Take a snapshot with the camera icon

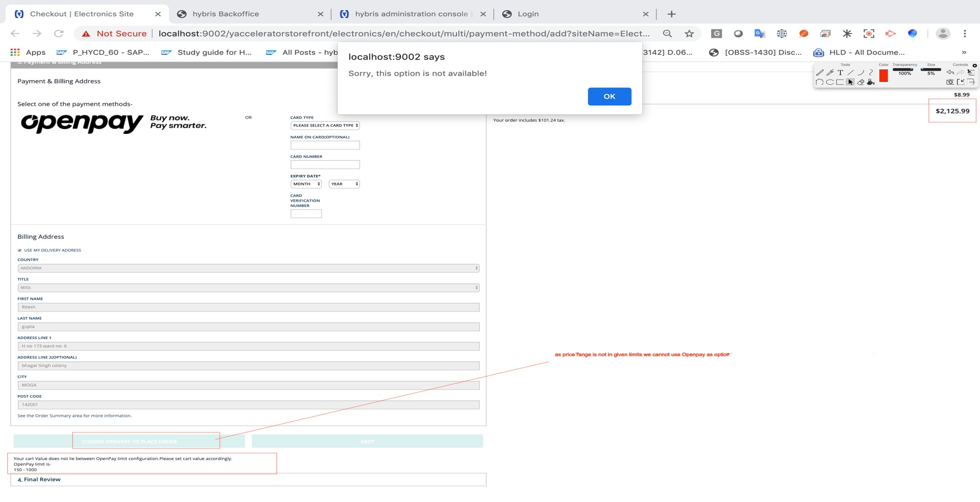950,82
